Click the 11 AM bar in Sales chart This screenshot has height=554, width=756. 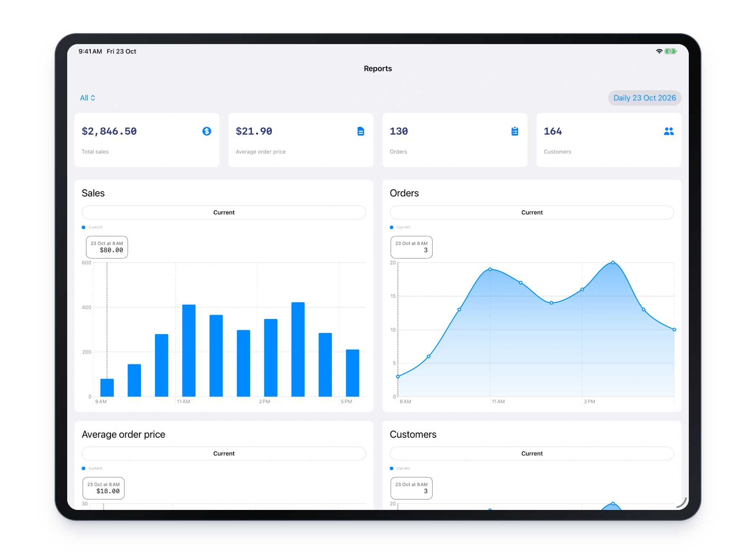(x=189, y=350)
